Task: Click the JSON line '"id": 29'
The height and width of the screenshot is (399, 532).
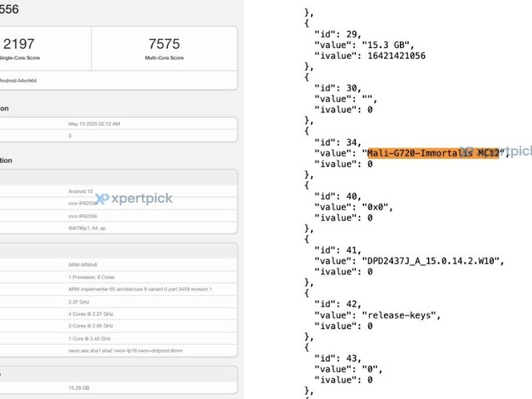Action: click(x=337, y=34)
